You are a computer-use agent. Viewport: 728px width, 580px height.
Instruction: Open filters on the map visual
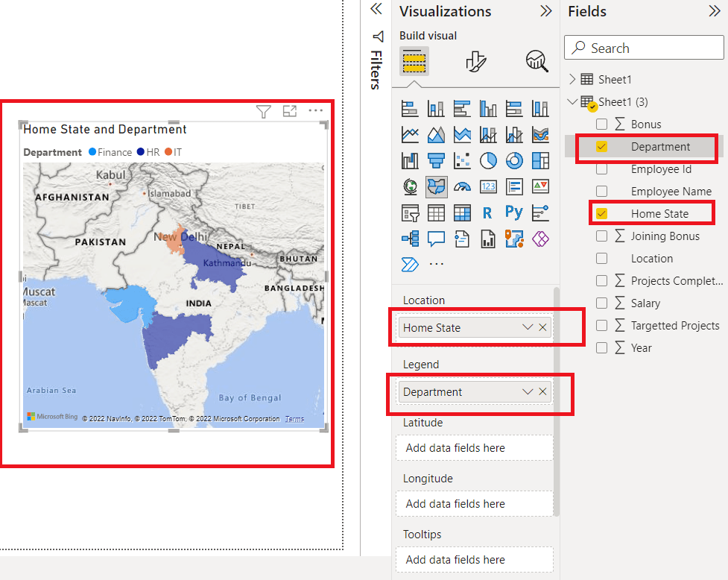pos(263,110)
